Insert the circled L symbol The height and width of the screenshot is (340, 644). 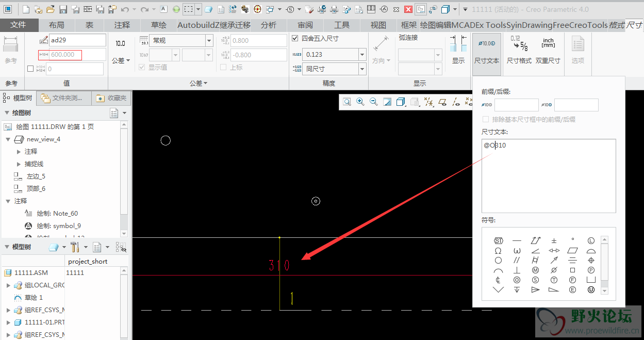point(591,241)
